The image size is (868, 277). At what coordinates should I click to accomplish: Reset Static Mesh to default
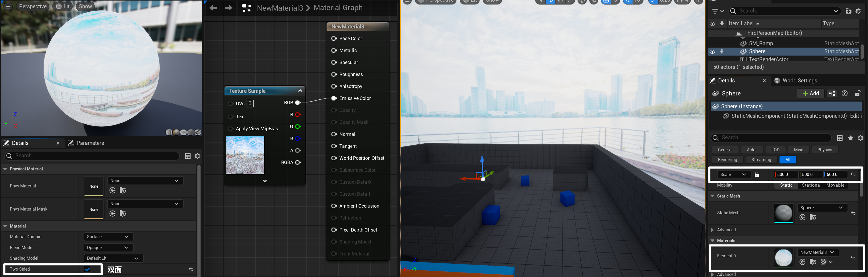[853, 213]
